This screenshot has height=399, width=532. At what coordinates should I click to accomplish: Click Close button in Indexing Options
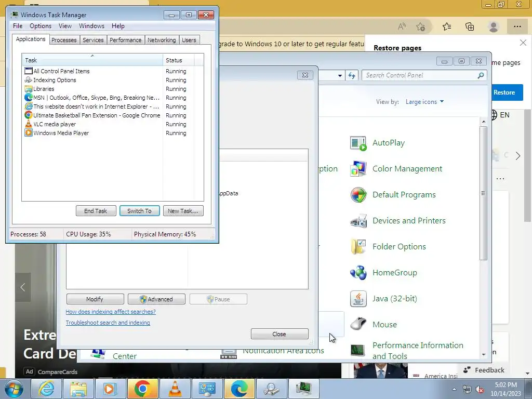tap(280, 334)
